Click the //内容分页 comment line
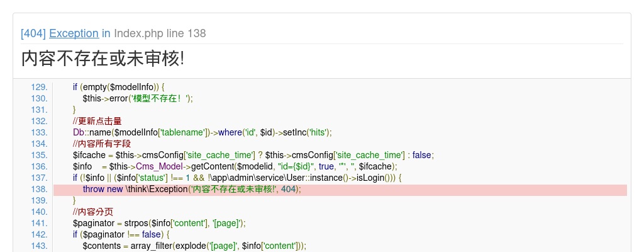644x252 pixels. (x=92, y=212)
